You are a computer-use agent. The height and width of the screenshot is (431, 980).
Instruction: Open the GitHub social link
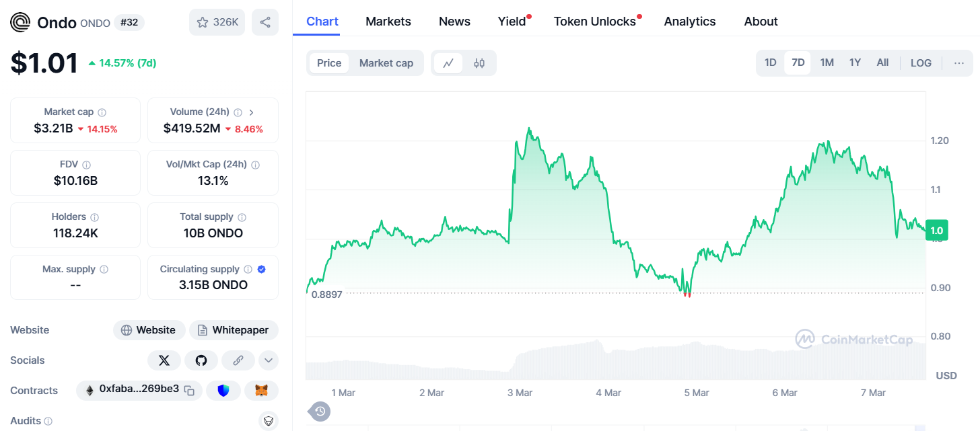click(x=201, y=360)
